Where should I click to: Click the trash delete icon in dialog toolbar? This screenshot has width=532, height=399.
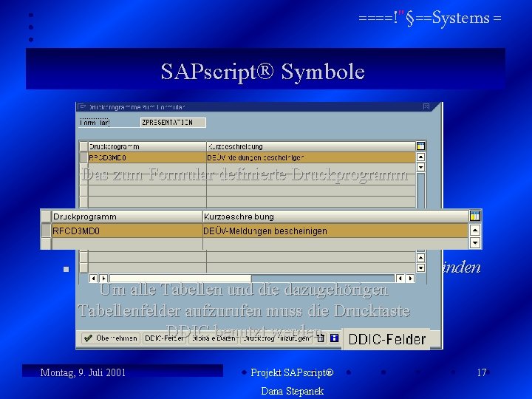click(321, 338)
